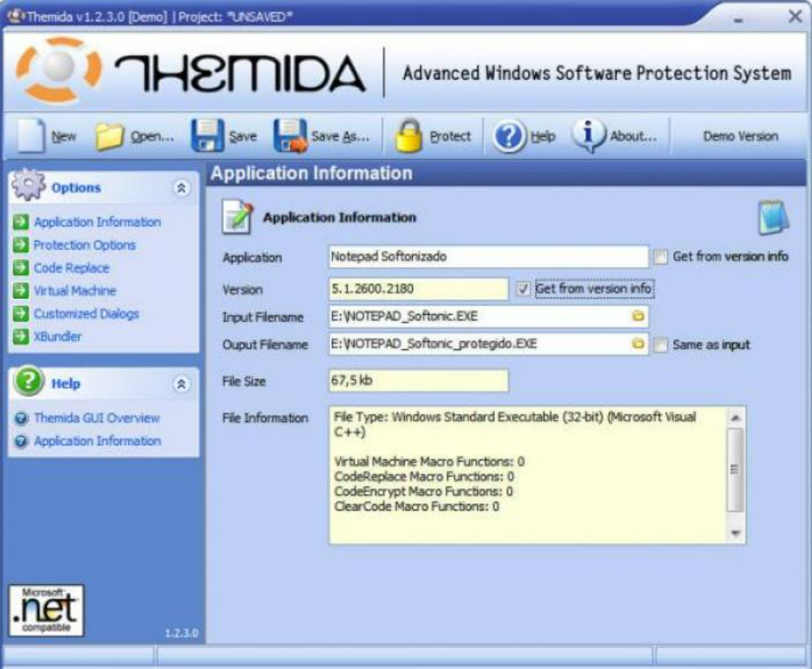Collapse the Help panel chevron

coord(181,384)
